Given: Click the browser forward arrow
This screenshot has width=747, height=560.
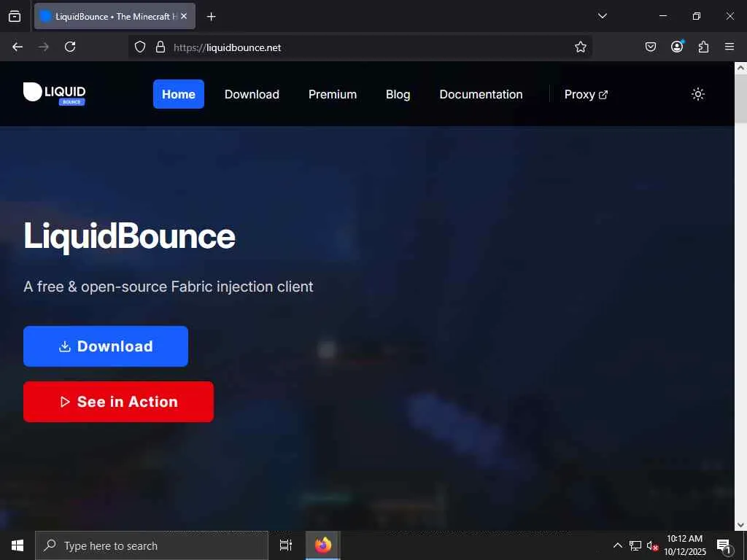Looking at the screenshot, I should click(44, 47).
